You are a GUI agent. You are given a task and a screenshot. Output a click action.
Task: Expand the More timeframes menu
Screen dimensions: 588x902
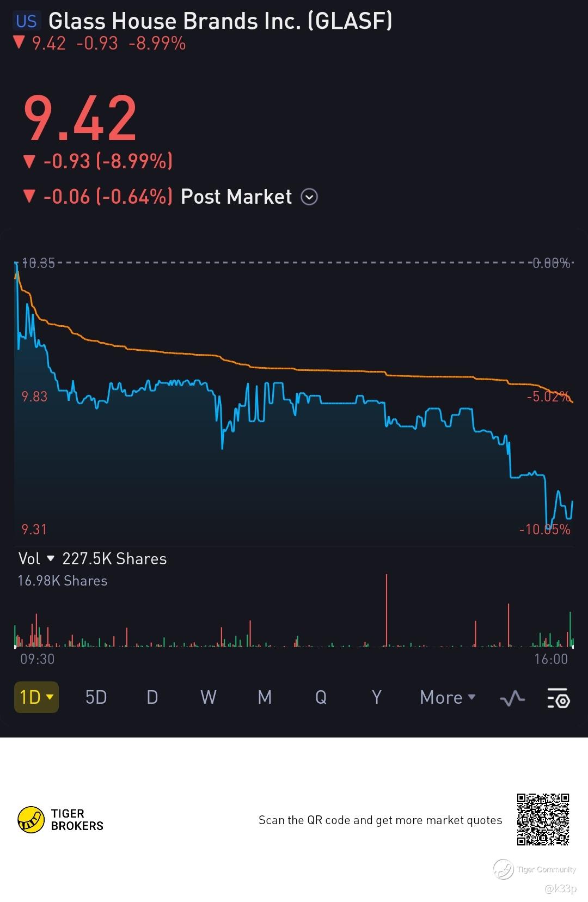point(448,697)
